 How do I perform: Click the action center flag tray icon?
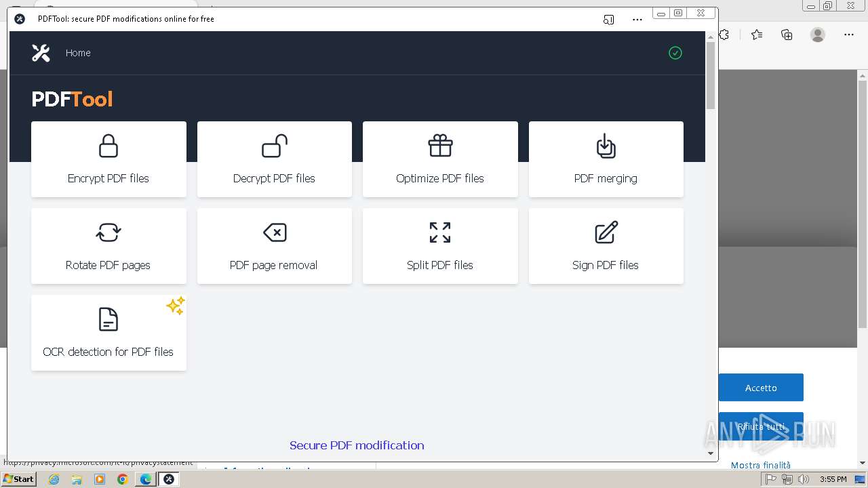(771, 479)
